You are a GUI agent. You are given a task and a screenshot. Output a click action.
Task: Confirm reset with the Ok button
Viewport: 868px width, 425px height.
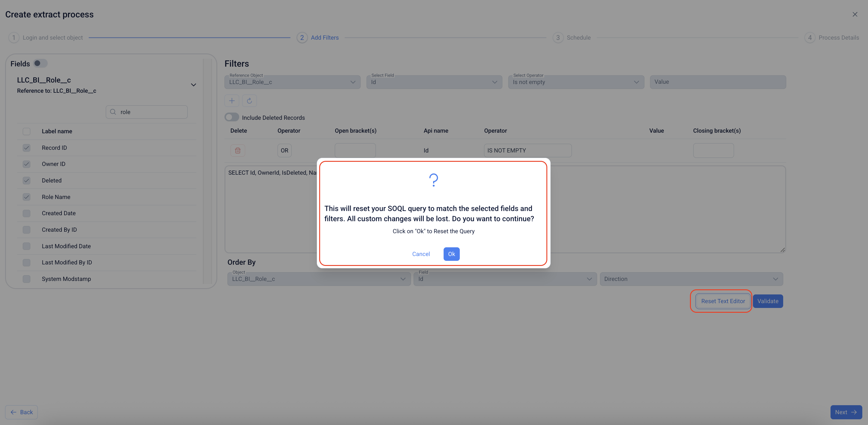[451, 254]
